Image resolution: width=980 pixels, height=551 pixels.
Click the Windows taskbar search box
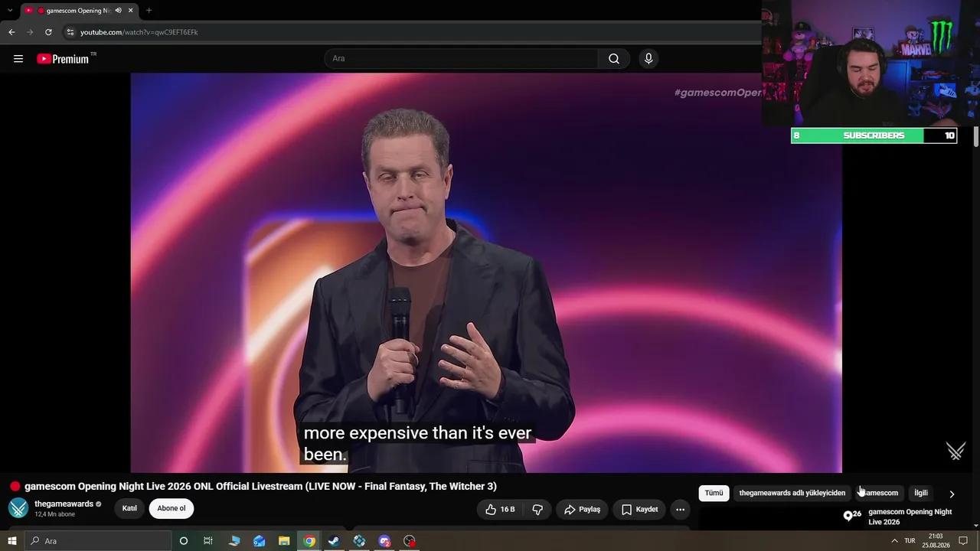[97, 541]
